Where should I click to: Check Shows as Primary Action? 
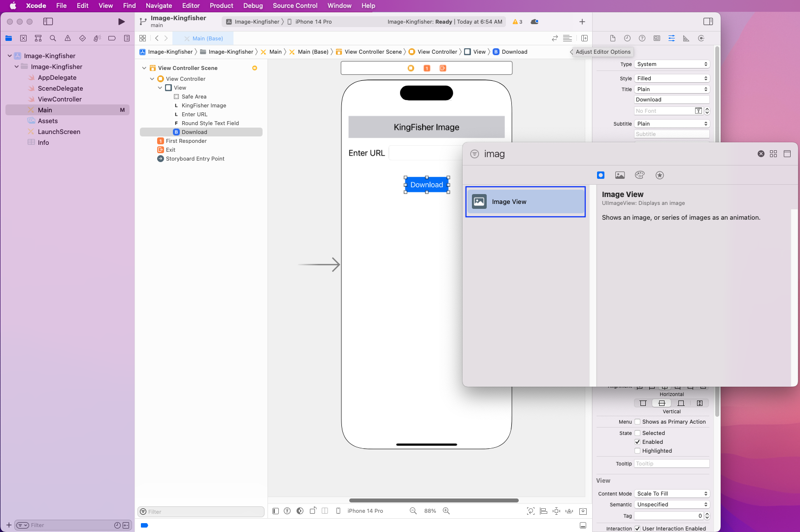637,422
